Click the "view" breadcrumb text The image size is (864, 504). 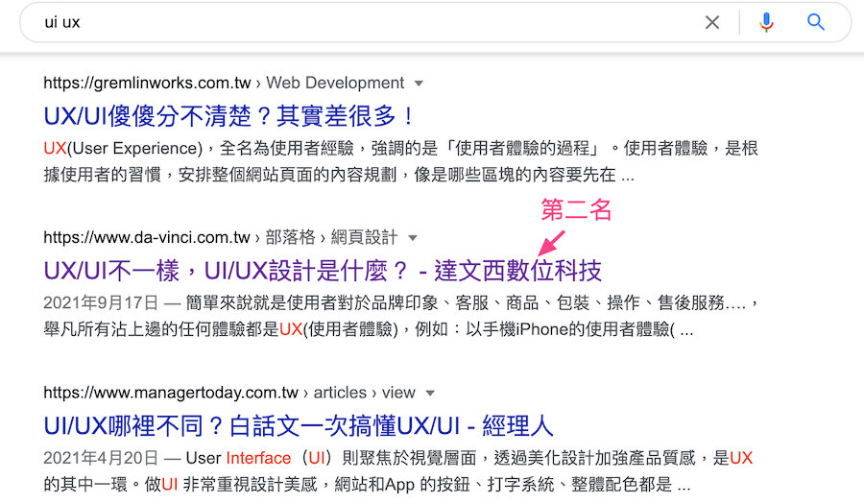(398, 393)
